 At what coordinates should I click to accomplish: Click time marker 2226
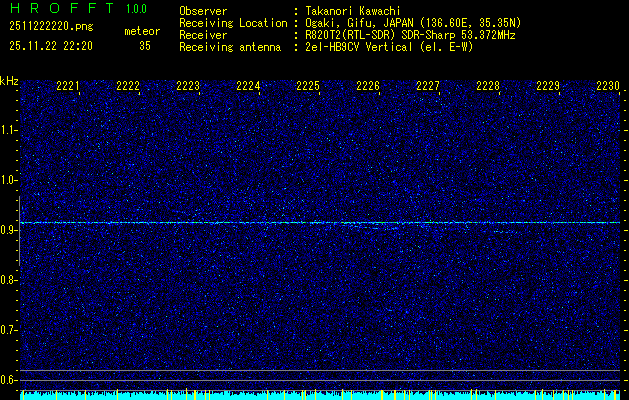click(368, 86)
